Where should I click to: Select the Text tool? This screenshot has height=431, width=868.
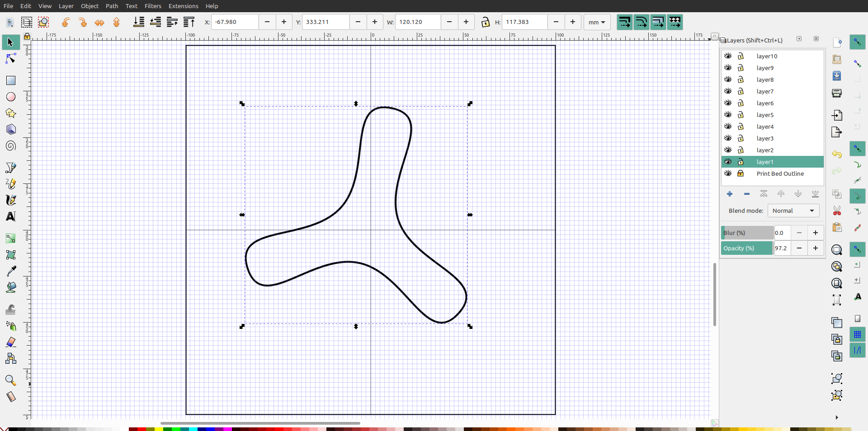click(11, 216)
